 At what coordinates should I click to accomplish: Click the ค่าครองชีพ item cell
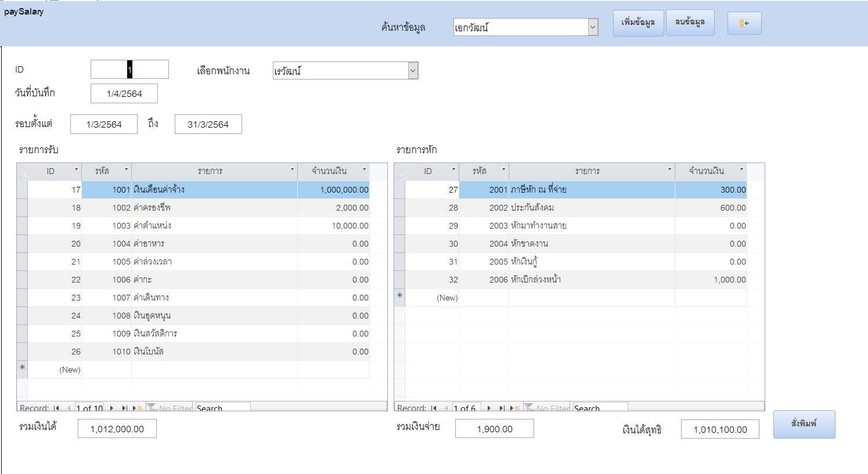coord(214,208)
